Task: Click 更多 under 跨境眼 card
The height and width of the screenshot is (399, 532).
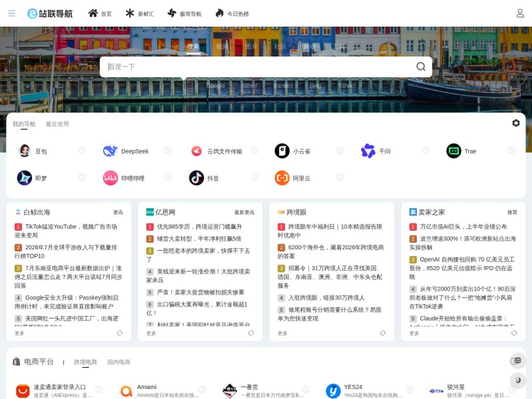Action: (282, 333)
